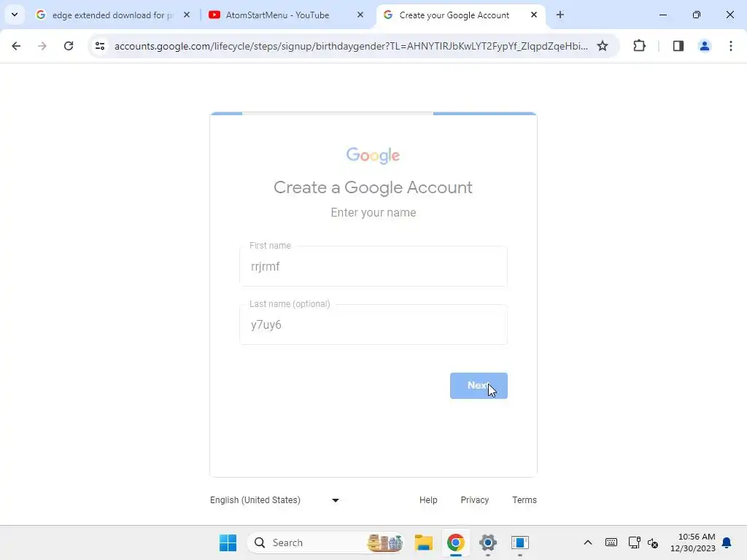The width and height of the screenshot is (747, 560).
Task: Open File Explorer from the taskbar
Action: [x=424, y=542]
